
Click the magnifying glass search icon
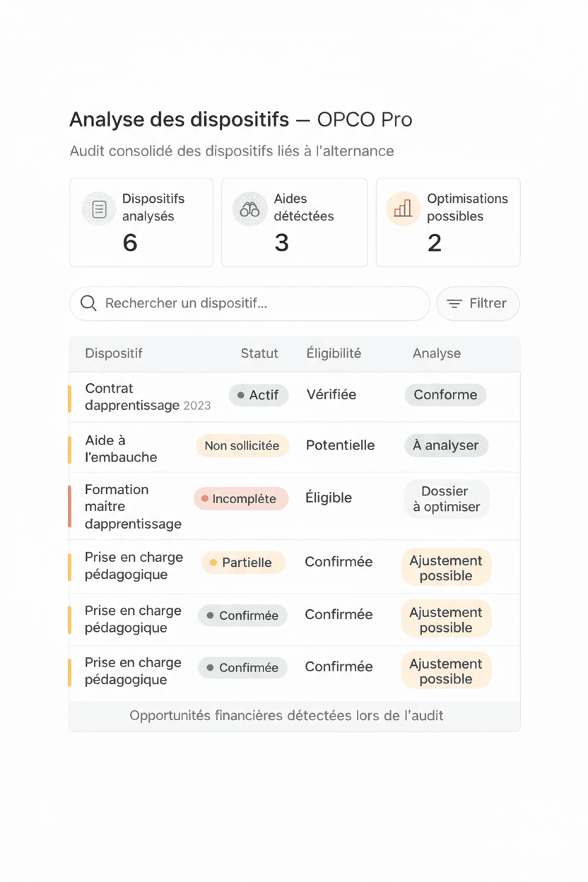coord(88,303)
